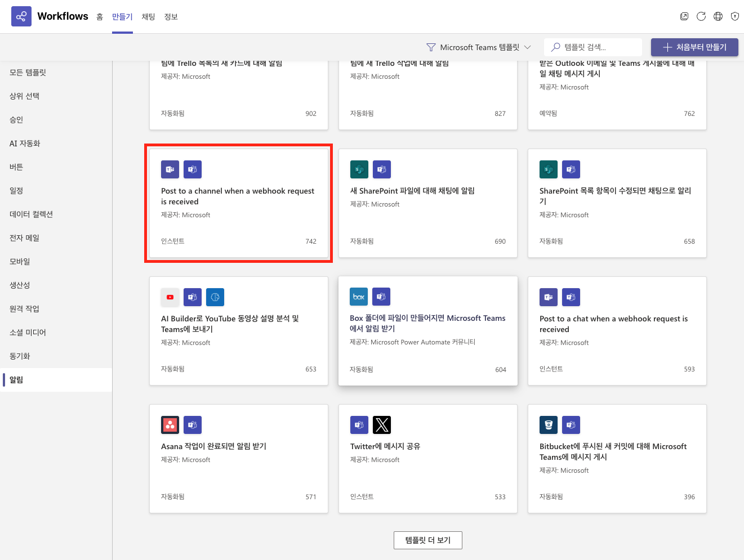Open Post to a channel webhook template title
Image resolution: width=744 pixels, height=560 pixels.
(238, 196)
